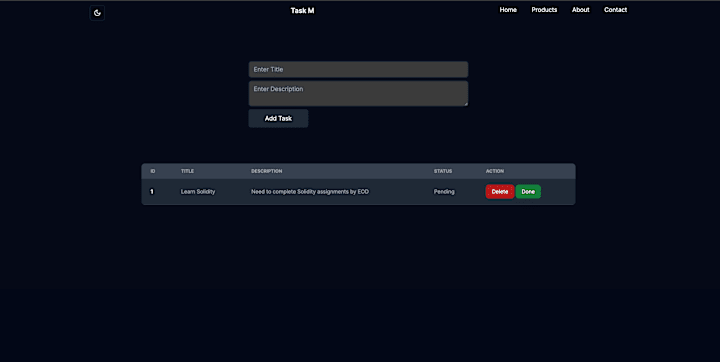Click the Action column header
Image resolution: width=720 pixels, height=362 pixels.
pos(495,171)
